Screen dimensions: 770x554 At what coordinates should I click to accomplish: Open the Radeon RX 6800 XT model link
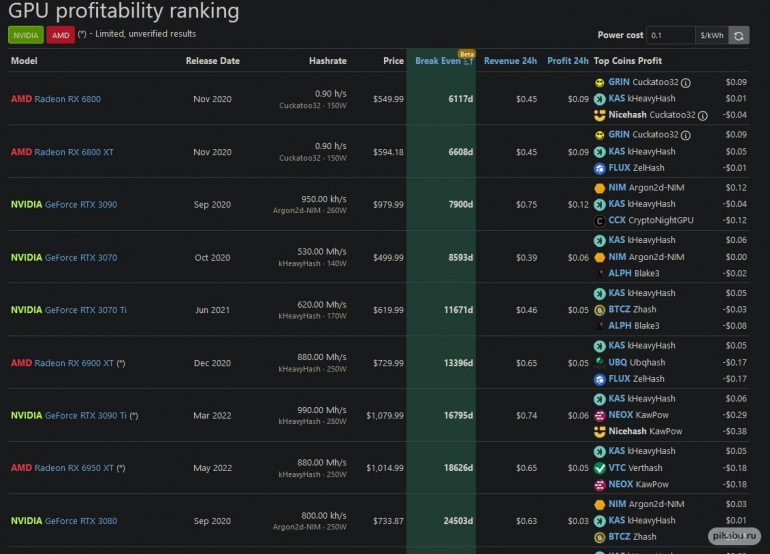coord(74,152)
